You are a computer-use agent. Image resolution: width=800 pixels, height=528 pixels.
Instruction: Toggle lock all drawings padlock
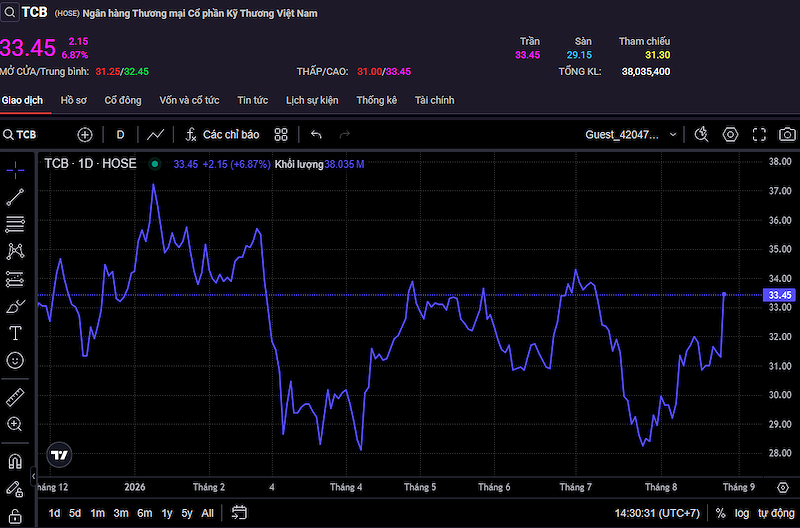(15, 516)
